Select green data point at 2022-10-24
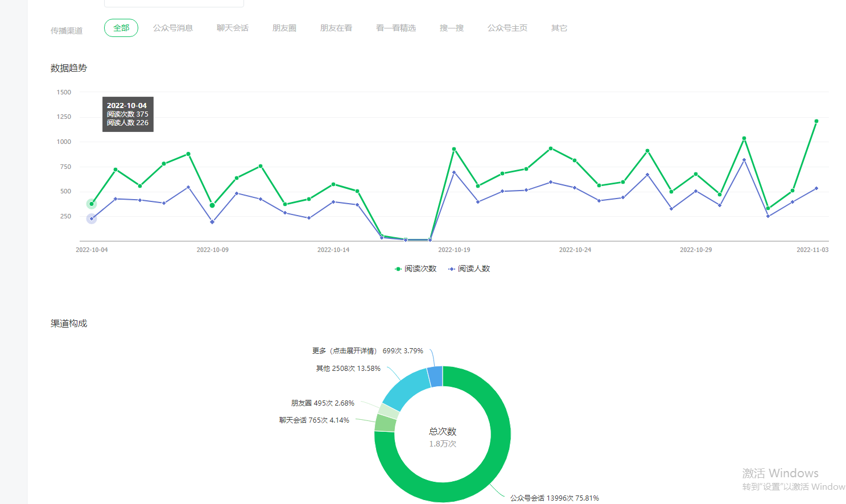The height and width of the screenshot is (504, 846). pos(575,160)
